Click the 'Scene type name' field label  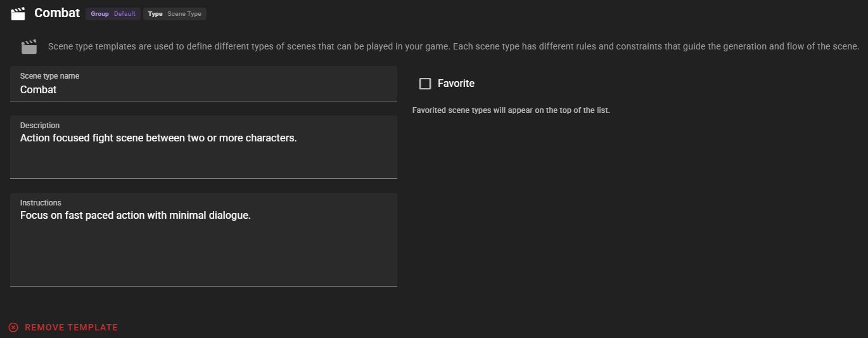(x=49, y=76)
